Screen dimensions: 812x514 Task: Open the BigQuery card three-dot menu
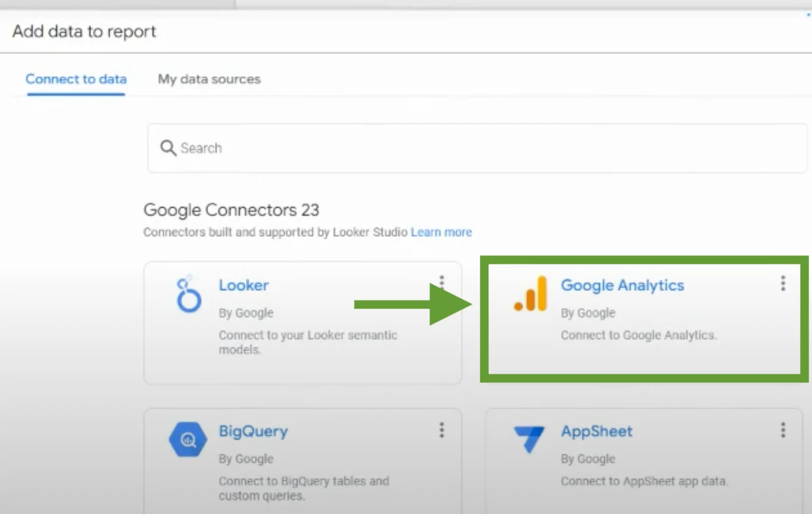[x=441, y=430]
